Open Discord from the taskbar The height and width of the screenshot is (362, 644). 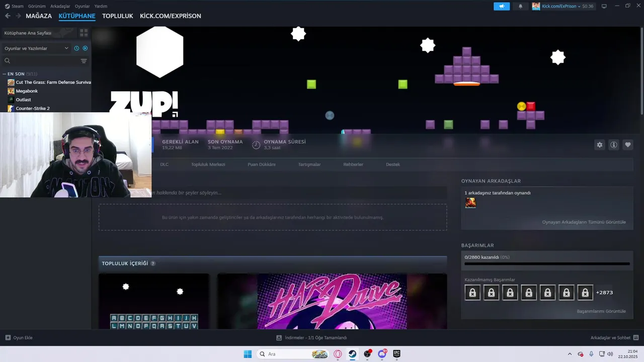click(x=382, y=354)
